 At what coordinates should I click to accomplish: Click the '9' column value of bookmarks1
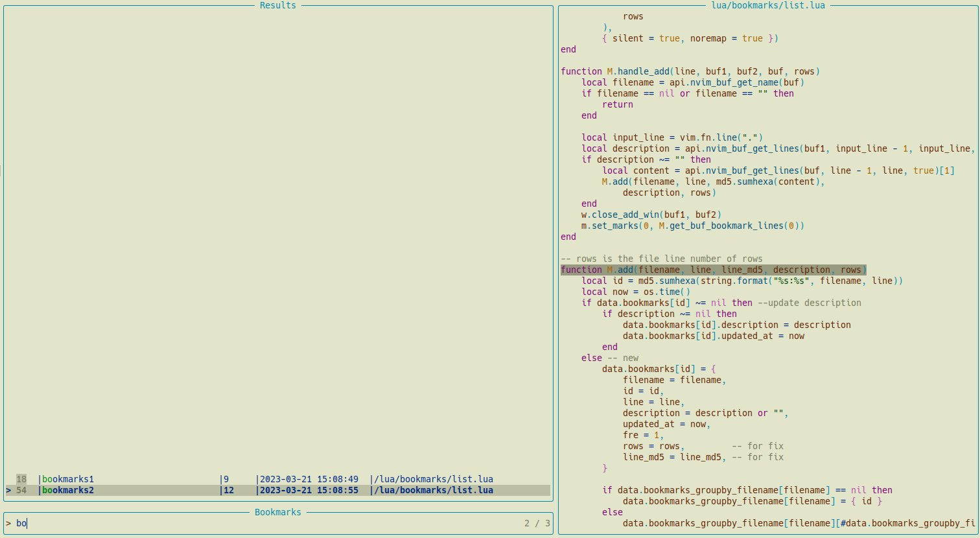[x=226, y=479]
